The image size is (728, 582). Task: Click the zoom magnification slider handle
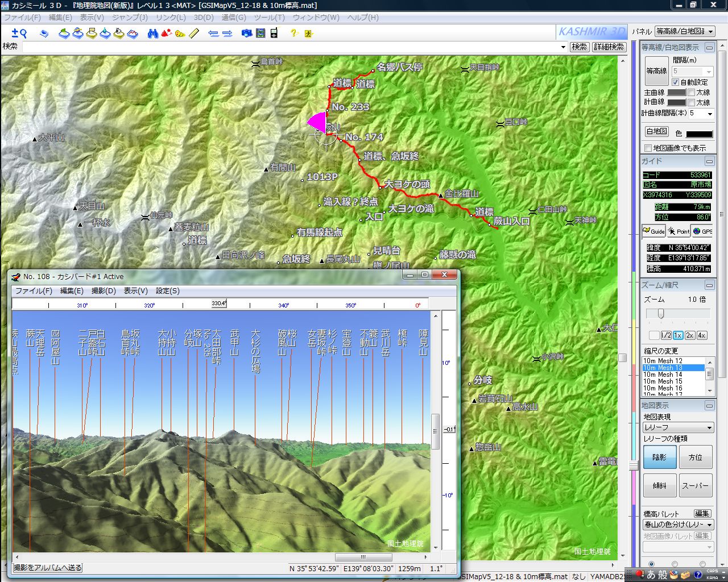tap(661, 314)
